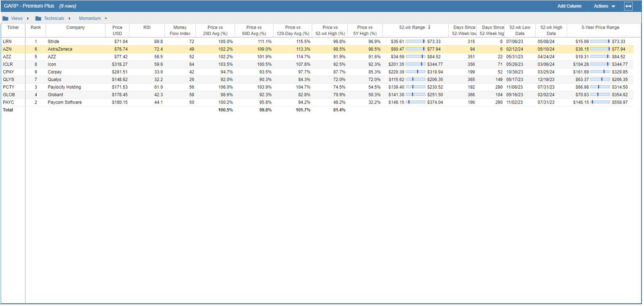This screenshot has width=644, height=306.
Task: Click company name Paylocity Holding
Action: click(x=65, y=87)
